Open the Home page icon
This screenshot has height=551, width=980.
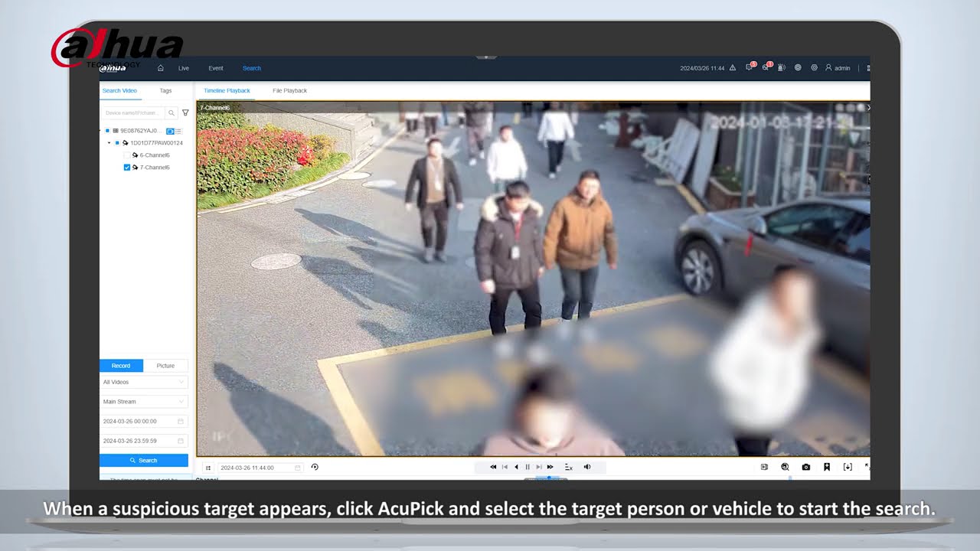coord(161,68)
